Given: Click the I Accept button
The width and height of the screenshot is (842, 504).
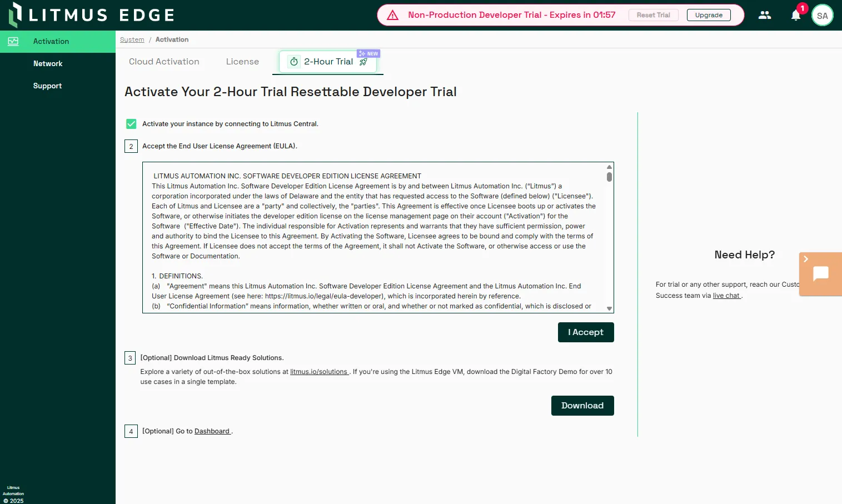Looking at the screenshot, I should point(586,332).
